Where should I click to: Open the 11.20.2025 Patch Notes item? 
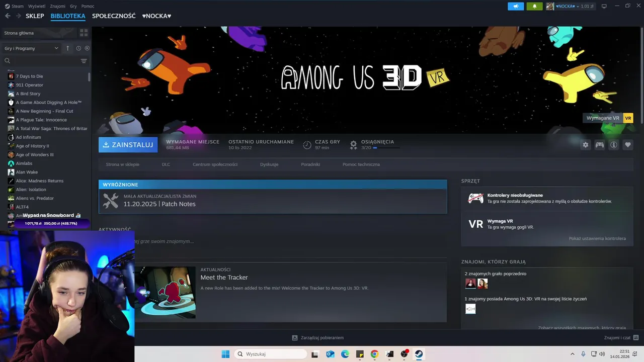[x=273, y=201]
